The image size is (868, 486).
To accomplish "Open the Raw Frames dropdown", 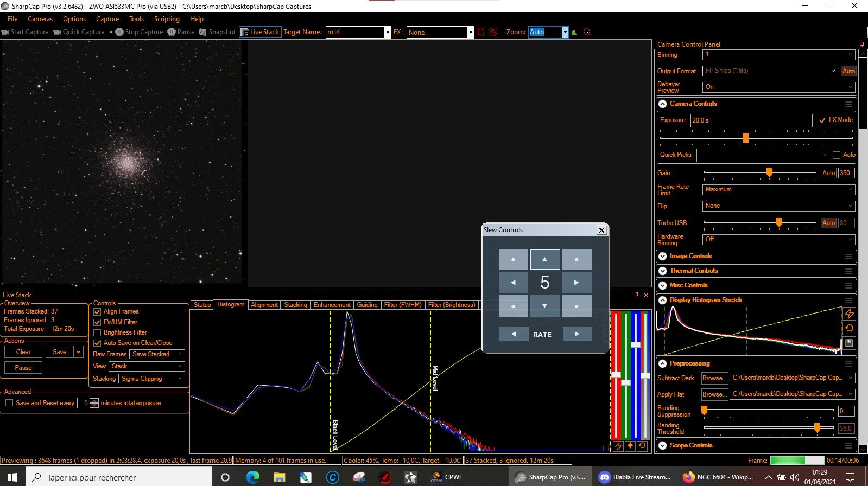I will point(157,354).
